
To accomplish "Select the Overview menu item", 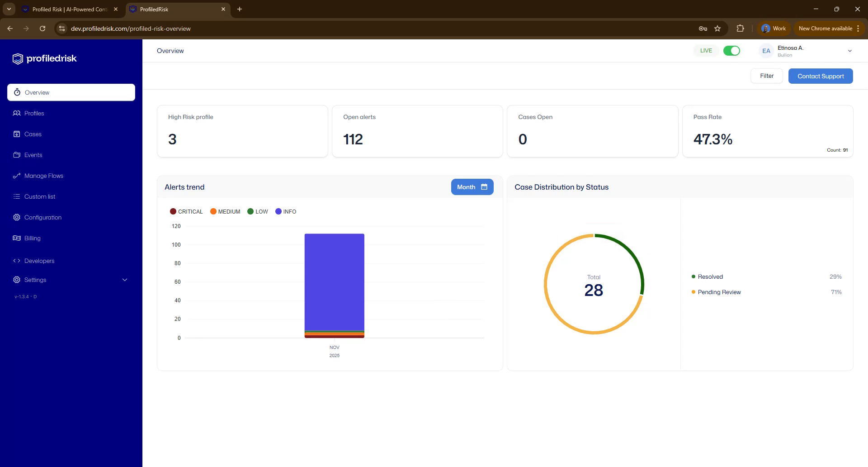I will (x=37, y=92).
